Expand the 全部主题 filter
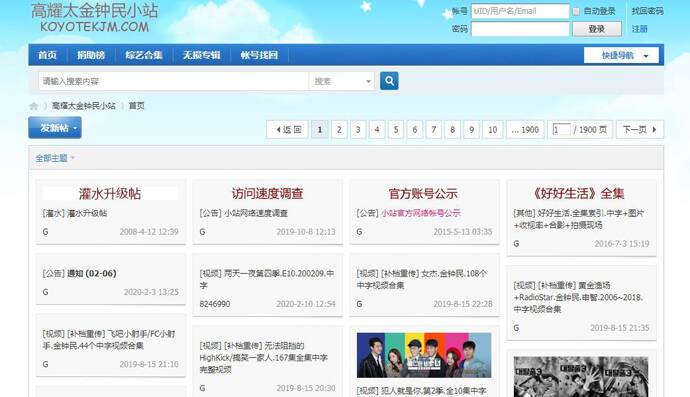 [x=55, y=158]
